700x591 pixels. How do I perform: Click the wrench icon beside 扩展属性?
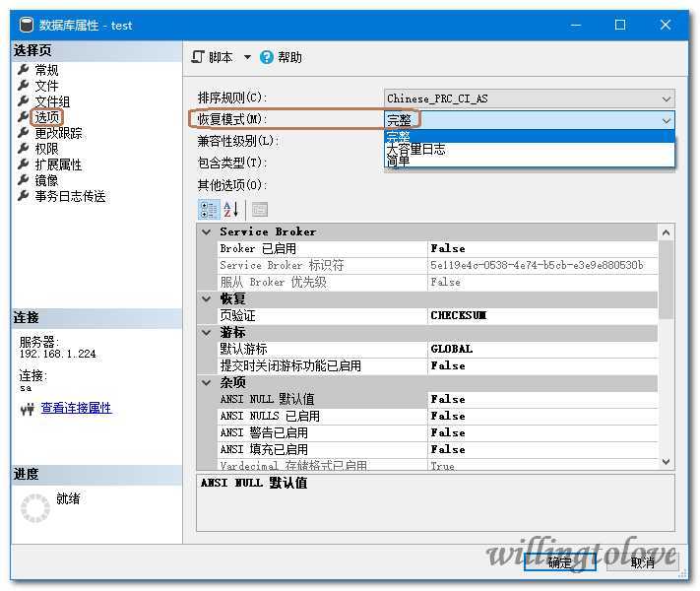pos(24,164)
